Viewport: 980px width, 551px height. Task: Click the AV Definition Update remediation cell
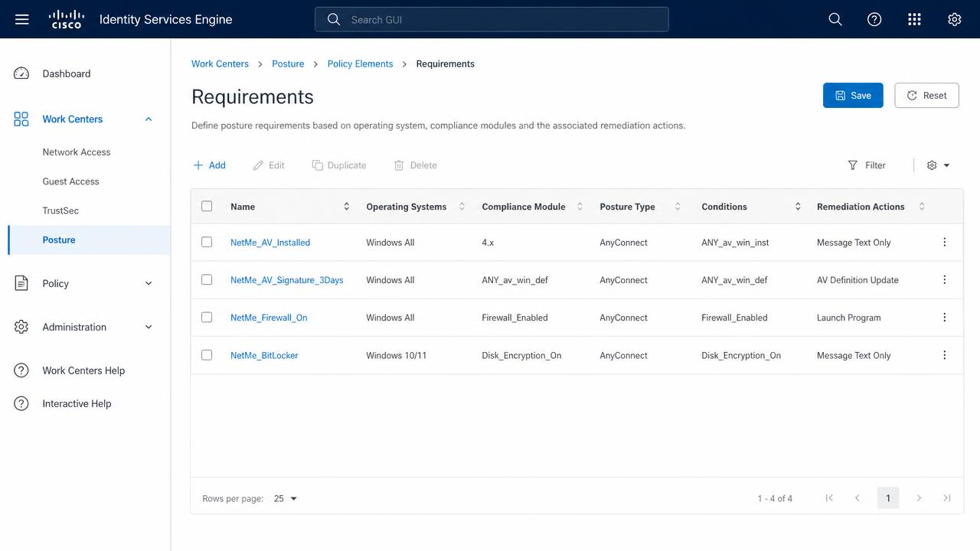tap(857, 280)
